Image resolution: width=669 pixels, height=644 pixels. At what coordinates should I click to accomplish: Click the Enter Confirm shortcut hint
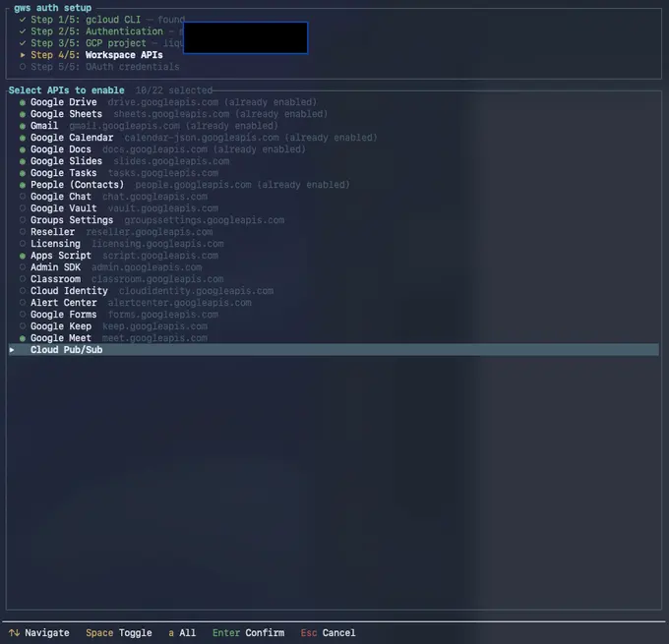point(248,633)
